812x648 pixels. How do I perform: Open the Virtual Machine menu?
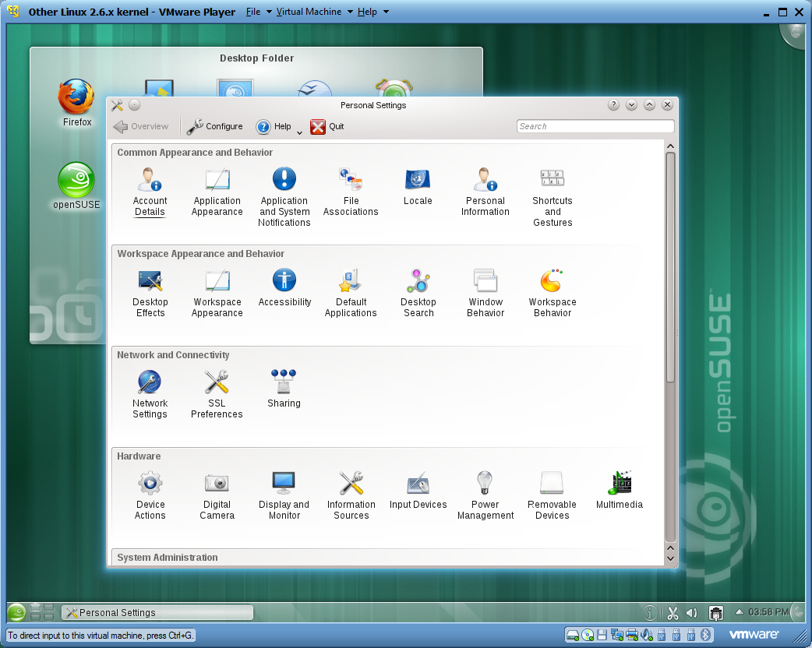pyautogui.click(x=309, y=12)
